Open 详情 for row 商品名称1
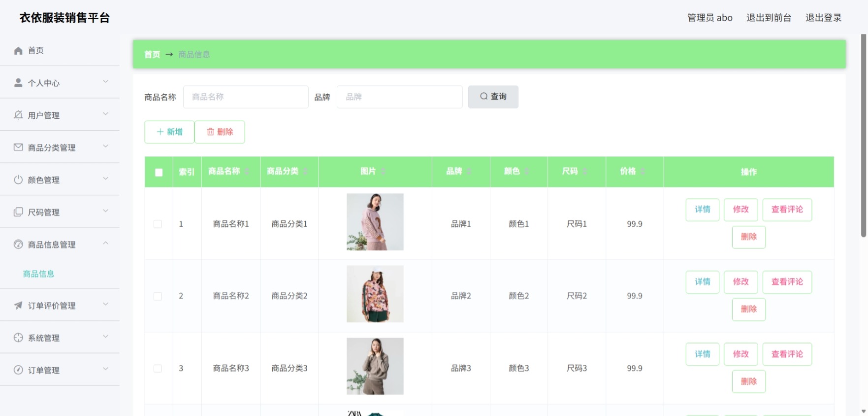Image resolution: width=868 pixels, height=416 pixels. coord(703,209)
